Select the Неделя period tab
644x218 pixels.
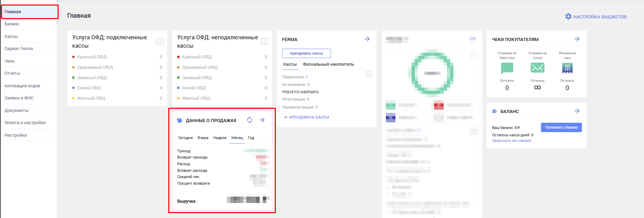220,138
